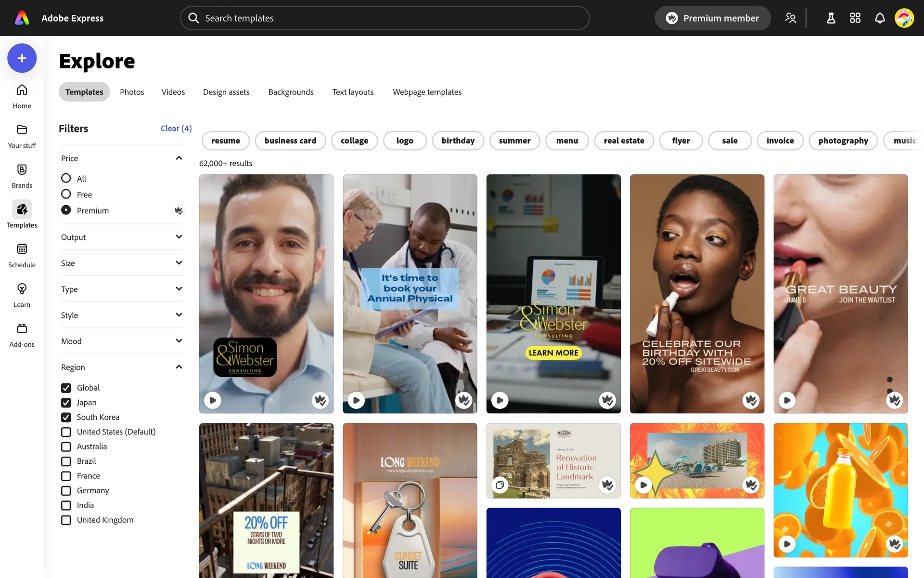Click the Clear (4) filters link

pyautogui.click(x=176, y=128)
